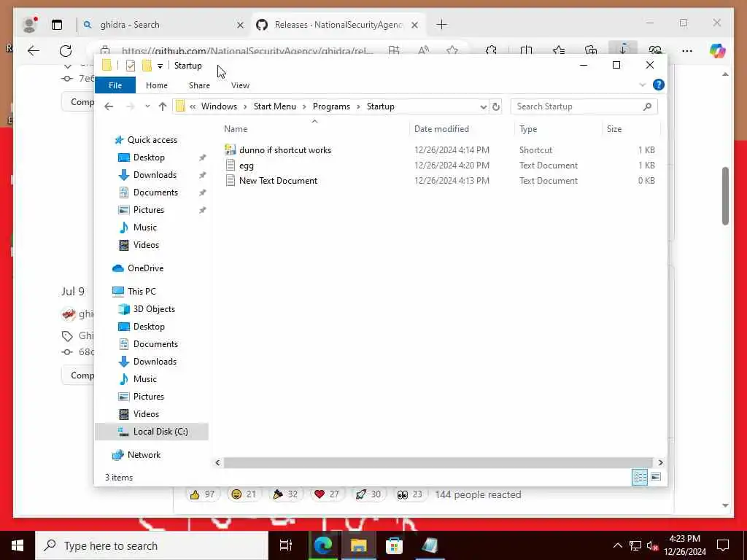Open Edge Settings and more menu
The height and width of the screenshot is (560, 747).
(x=687, y=50)
